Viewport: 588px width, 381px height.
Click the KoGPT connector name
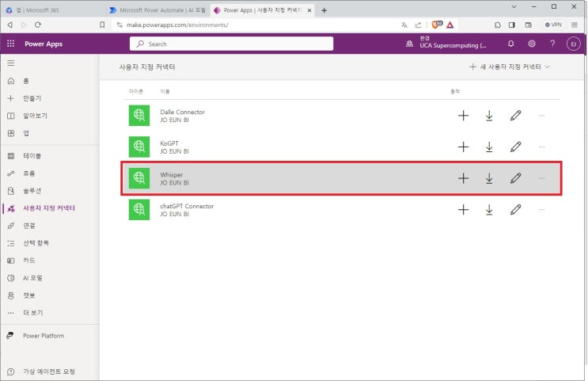tap(169, 143)
